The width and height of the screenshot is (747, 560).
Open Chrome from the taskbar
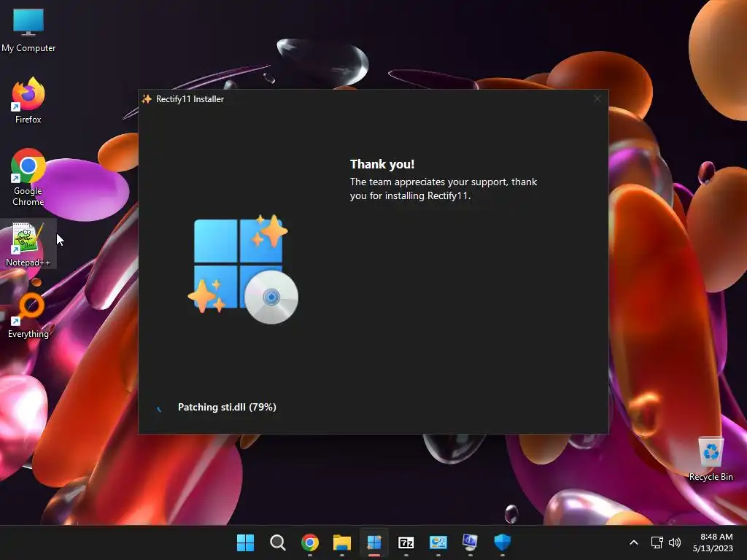tap(310, 542)
